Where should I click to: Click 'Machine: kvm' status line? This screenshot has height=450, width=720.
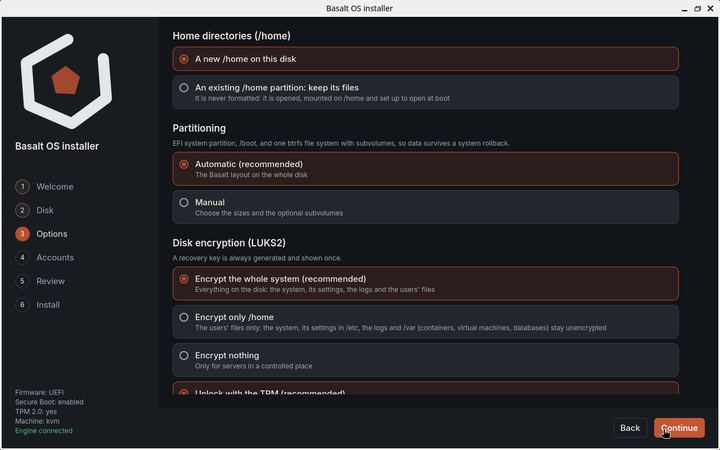pyautogui.click(x=37, y=421)
